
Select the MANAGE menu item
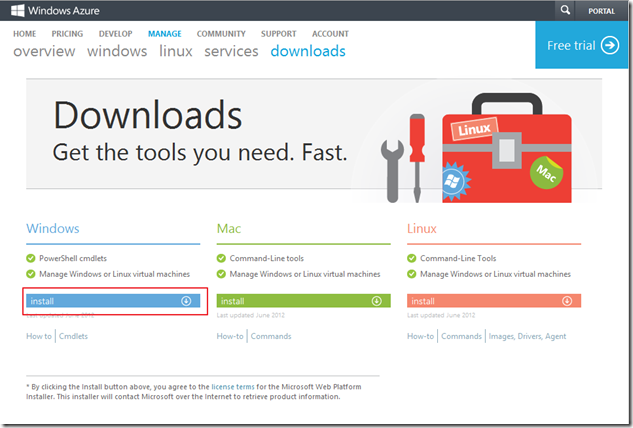tap(165, 34)
